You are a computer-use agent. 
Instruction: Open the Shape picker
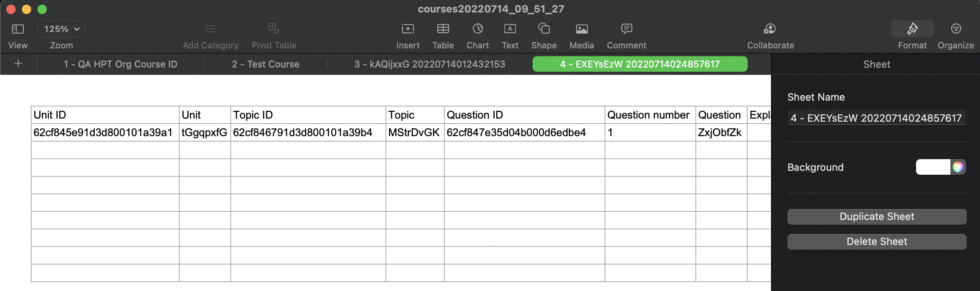tap(544, 28)
